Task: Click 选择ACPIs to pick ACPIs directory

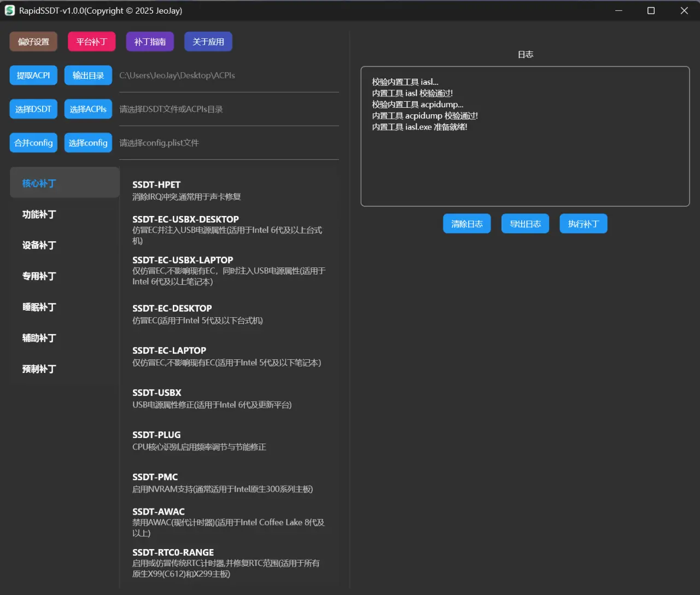Action: [88, 109]
